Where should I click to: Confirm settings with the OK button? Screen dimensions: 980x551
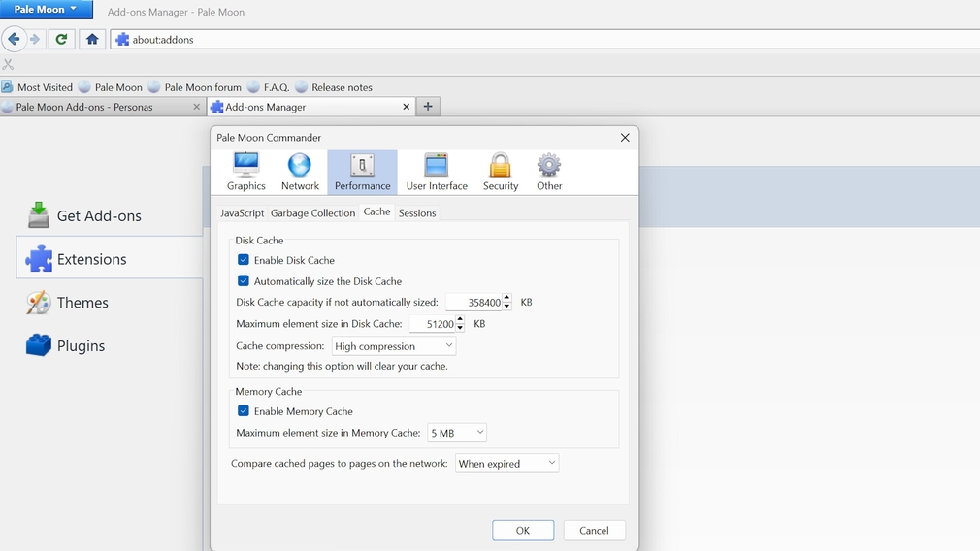[x=523, y=531]
